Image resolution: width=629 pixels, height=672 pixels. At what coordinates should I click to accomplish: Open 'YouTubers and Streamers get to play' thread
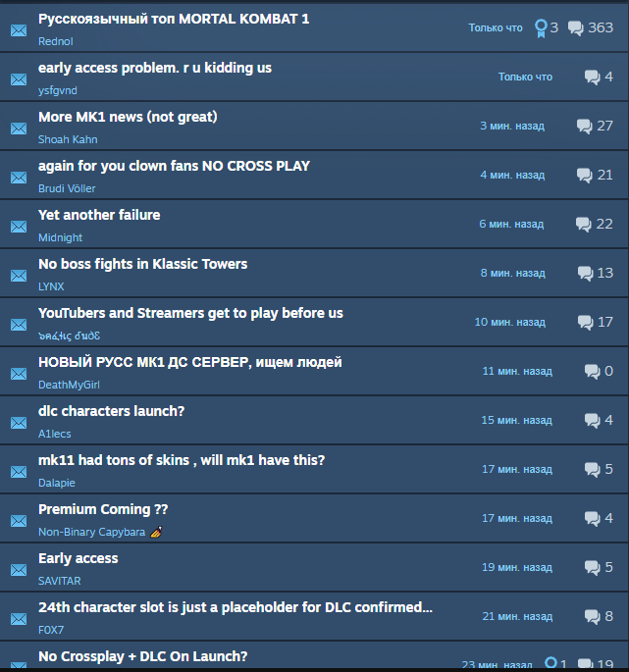click(190, 313)
